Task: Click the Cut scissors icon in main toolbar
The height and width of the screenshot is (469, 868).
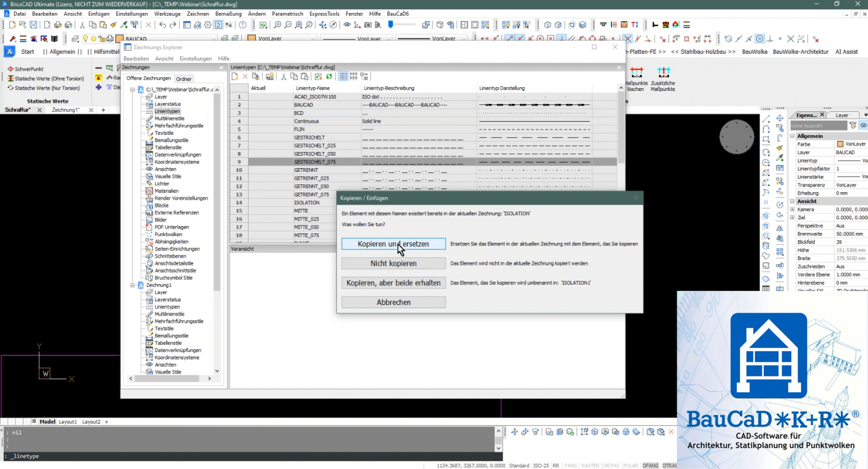Action: [82, 25]
